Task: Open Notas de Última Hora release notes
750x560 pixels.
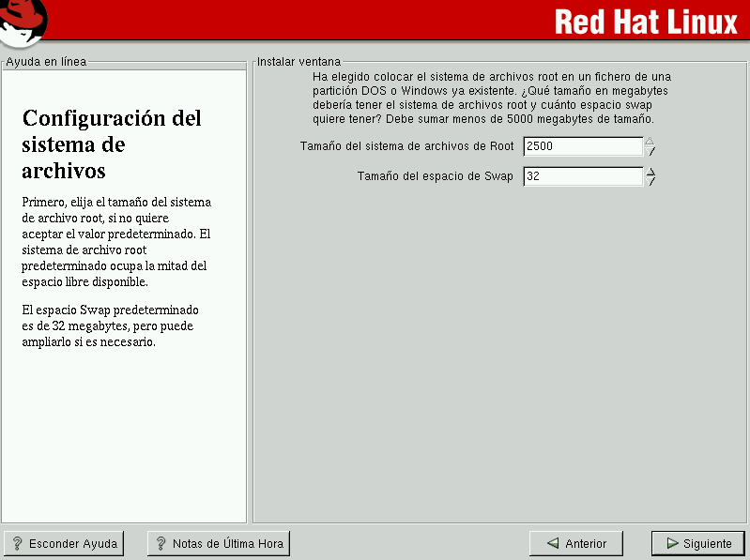Action: [218, 543]
